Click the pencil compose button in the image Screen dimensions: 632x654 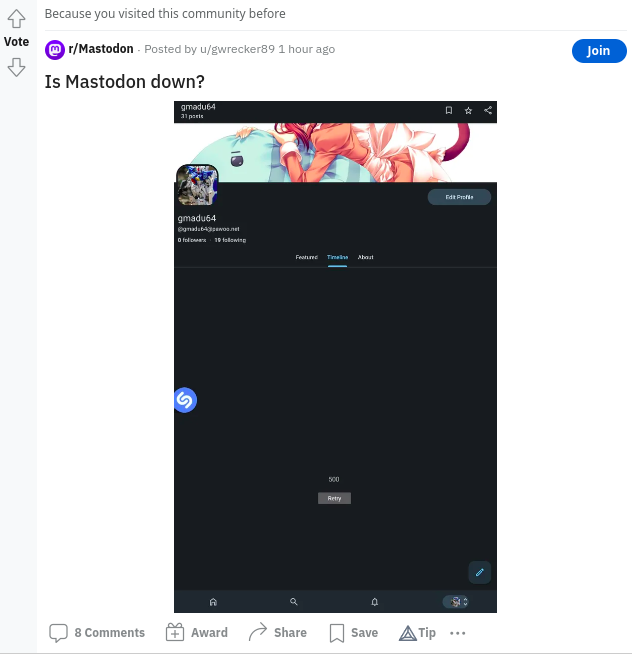(x=480, y=572)
